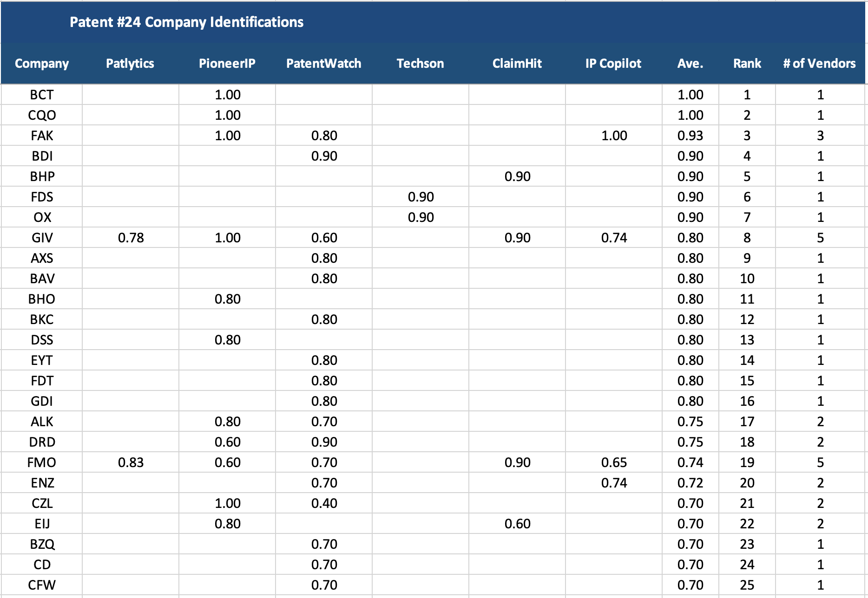The image size is (868, 598).
Task: Click the CD company cell
Action: pos(42,565)
